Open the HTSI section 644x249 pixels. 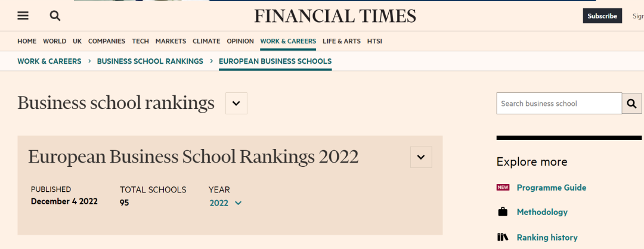(x=374, y=41)
